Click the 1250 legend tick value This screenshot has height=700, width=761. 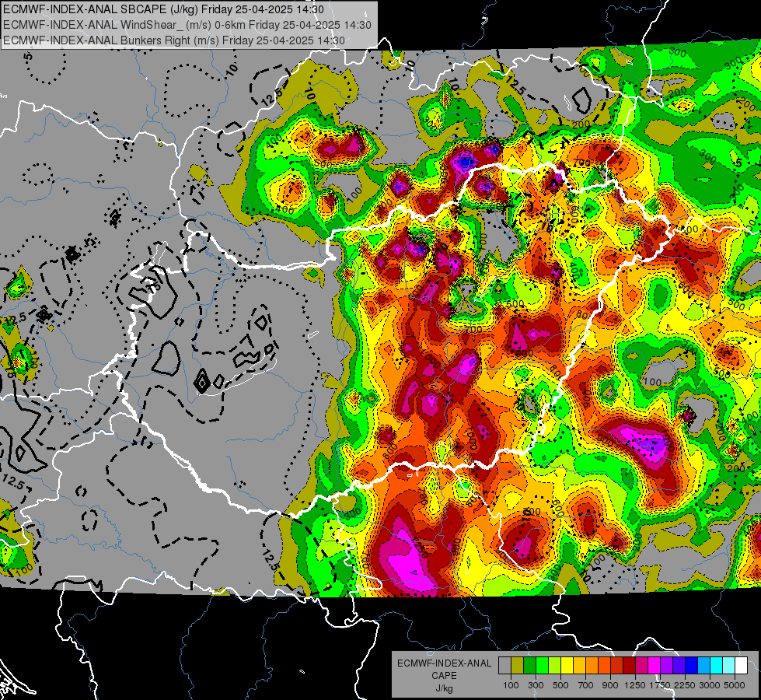[x=635, y=685]
